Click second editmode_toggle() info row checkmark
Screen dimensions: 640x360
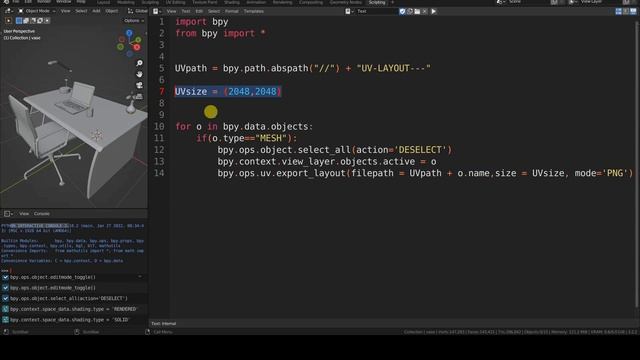pos(5,288)
